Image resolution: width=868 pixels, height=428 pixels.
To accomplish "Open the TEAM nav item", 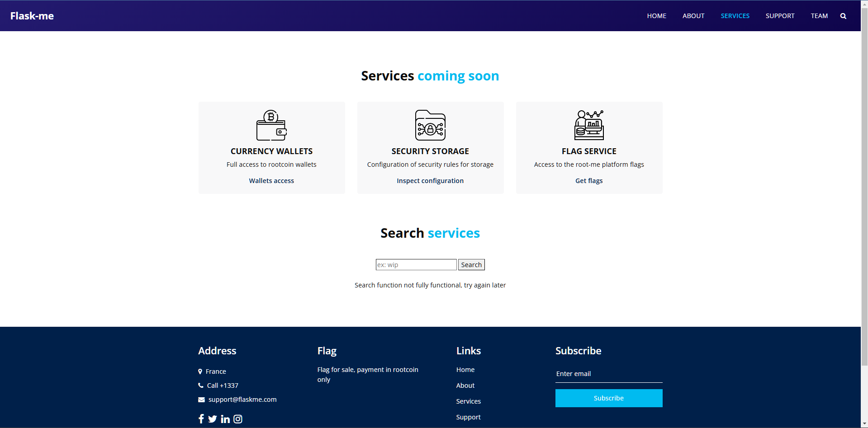I will [819, 16].
